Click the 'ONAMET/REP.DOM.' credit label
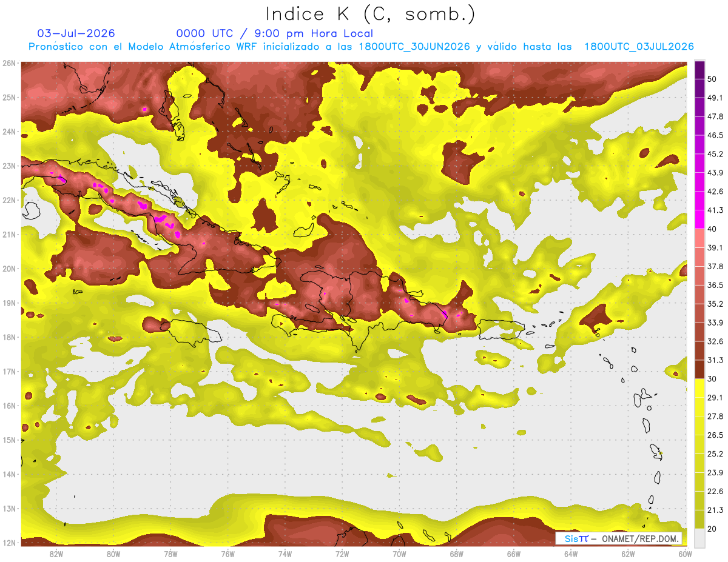The width and height of the screenshot is (728, 562). point(639,539)
